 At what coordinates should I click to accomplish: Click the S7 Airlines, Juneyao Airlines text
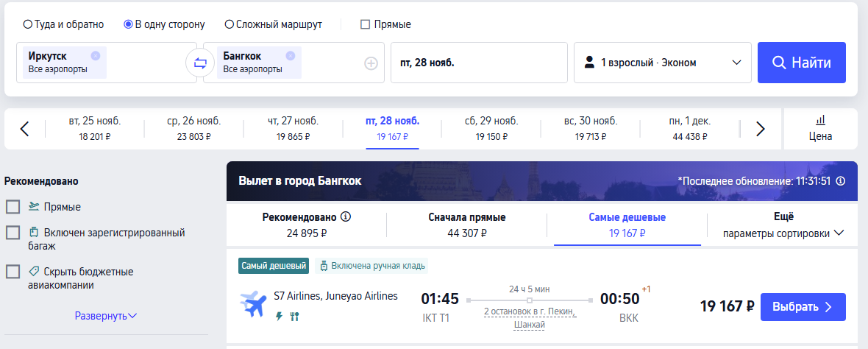pos(335,297)
